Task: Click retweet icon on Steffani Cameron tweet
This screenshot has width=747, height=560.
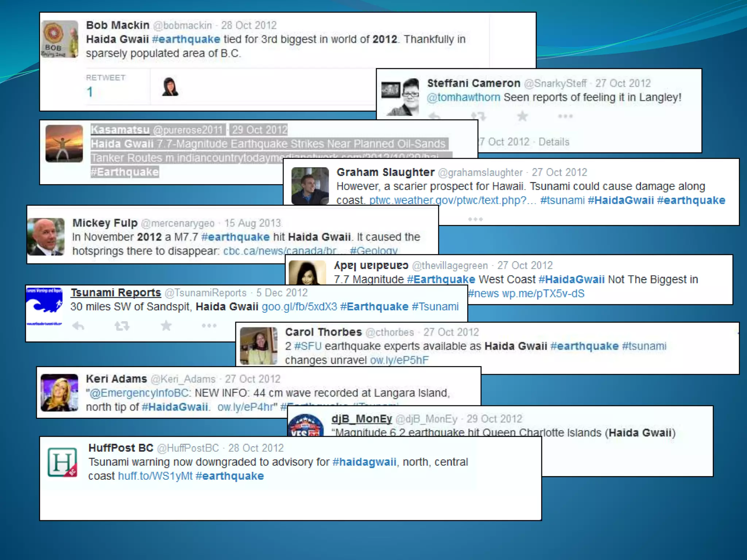Action: (x=478, y=116)
